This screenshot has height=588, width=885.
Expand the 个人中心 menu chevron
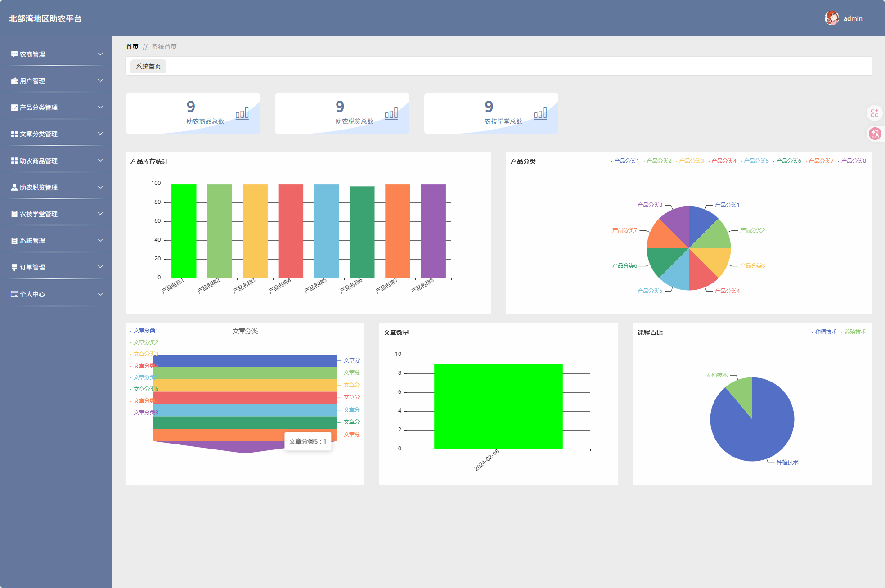(100, 294)
